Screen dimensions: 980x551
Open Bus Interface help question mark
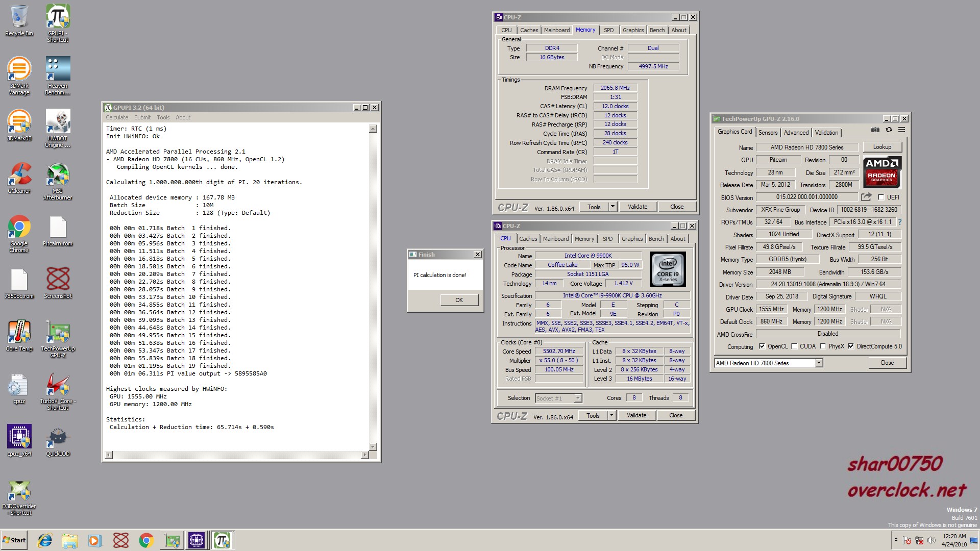click(899, 222)
